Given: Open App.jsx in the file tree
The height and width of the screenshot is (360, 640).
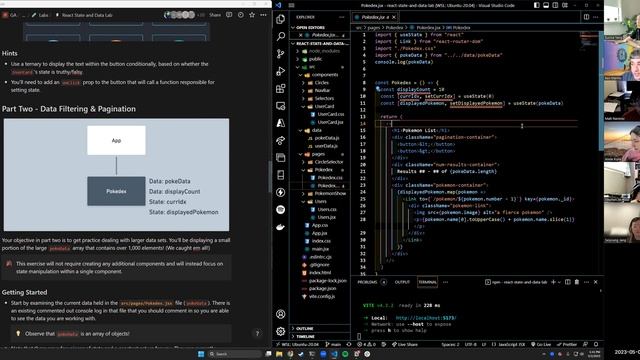Looking at the screenshot, I should [319, 233].
